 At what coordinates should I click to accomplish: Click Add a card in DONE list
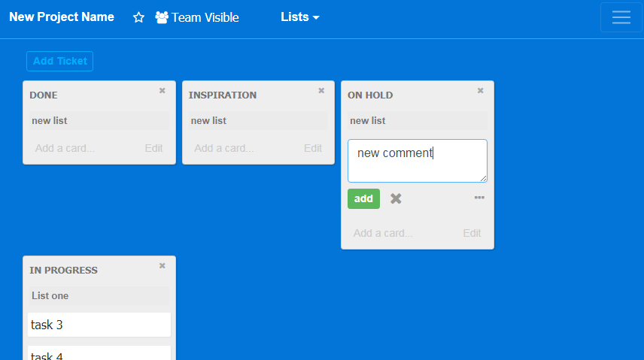pyautogui.click(x=65, y=148)
